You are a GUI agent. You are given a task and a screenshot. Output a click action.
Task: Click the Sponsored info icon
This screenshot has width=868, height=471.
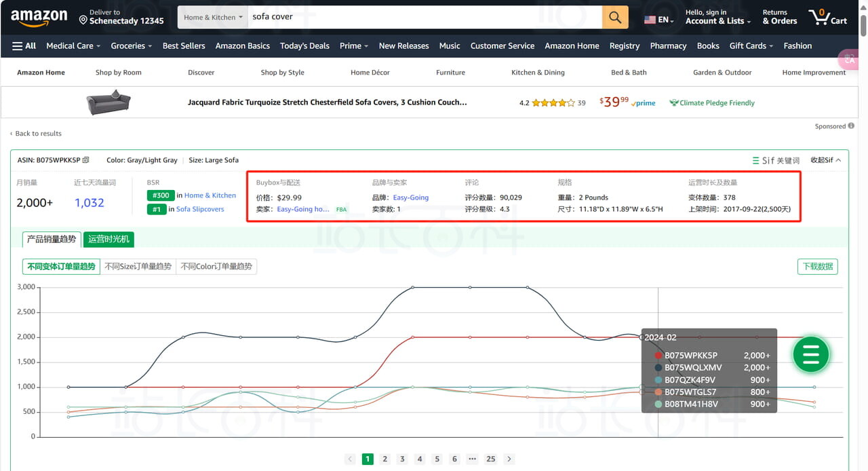tap(851, 126)
